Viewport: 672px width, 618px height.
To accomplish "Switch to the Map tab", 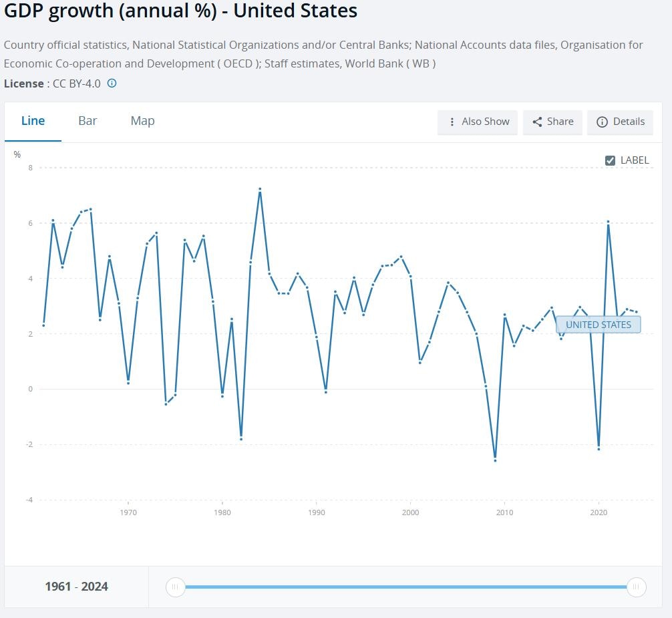I will click(x=142, y=121).
